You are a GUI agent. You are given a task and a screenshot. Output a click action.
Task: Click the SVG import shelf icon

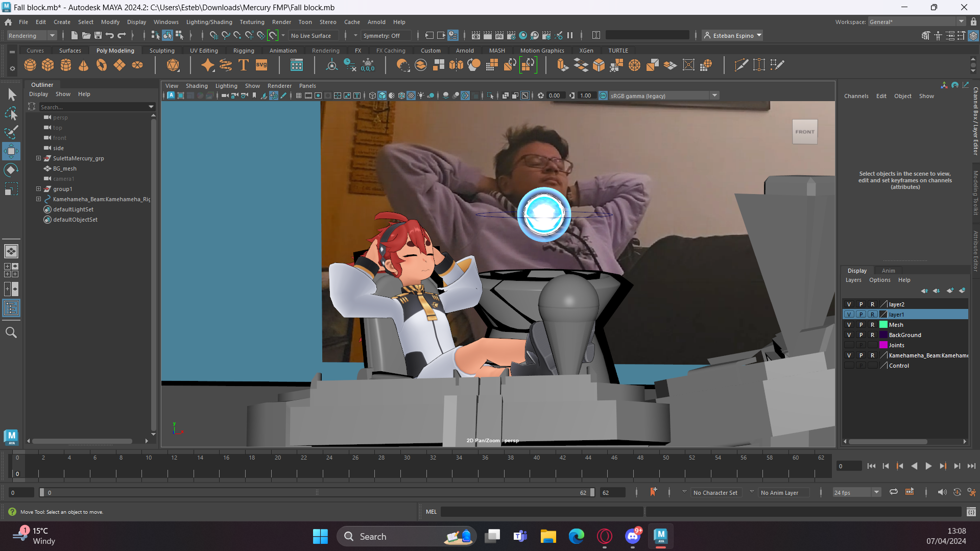[261, 65]
